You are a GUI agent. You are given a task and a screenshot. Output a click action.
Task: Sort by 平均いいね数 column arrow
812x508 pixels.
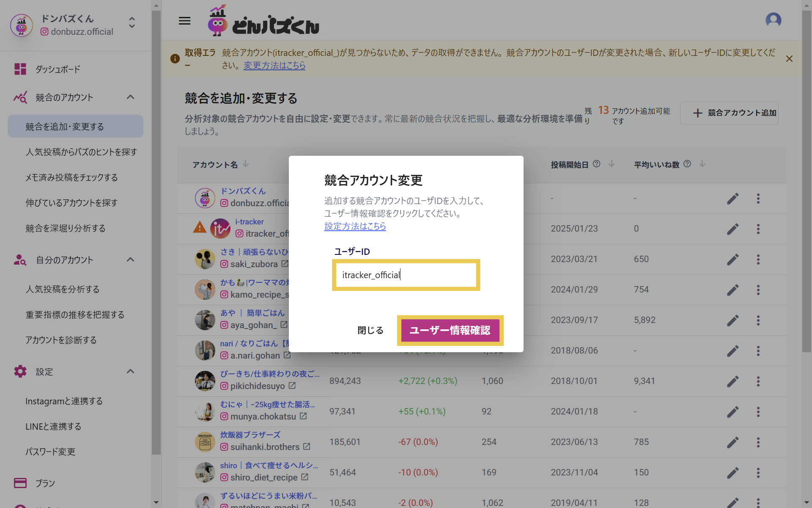coord(702,164)
